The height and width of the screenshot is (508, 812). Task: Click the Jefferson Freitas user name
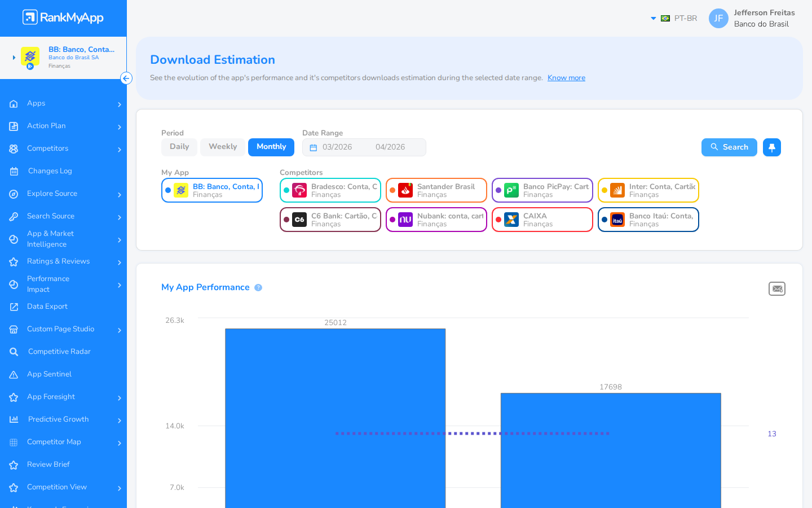[764, 12]
